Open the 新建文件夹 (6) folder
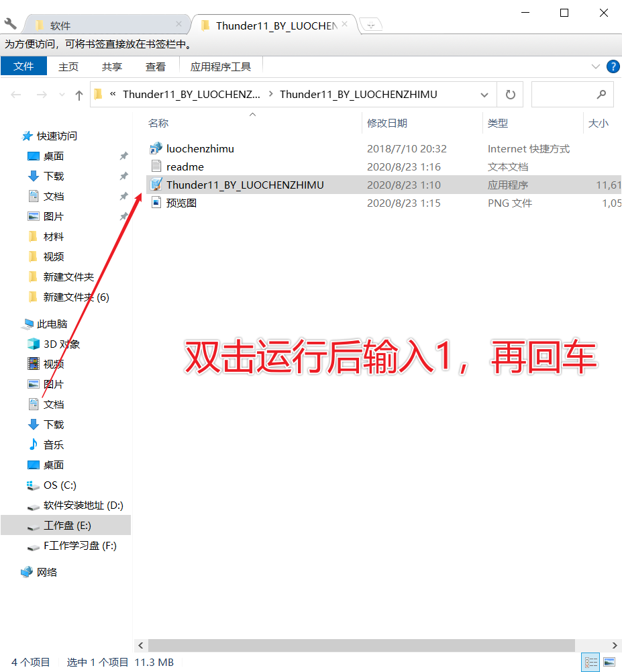 pyautogui.click(x=76, y=297)
